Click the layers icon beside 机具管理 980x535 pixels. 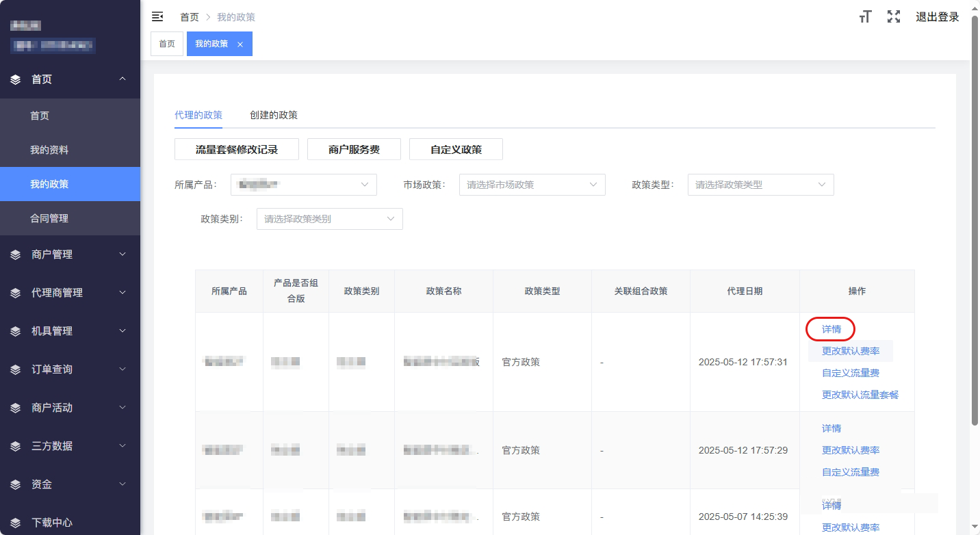16,331
